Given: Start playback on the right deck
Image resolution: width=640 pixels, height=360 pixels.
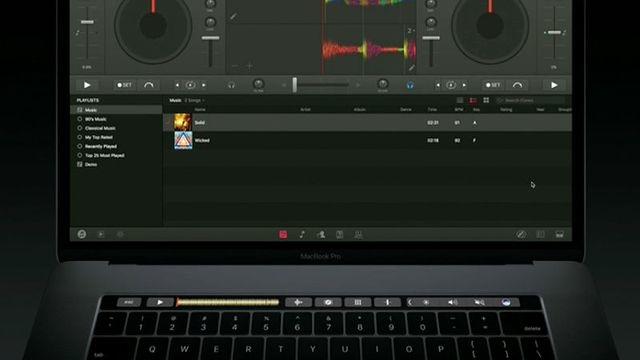Looking at the screenshot, I should coord(554,85).
